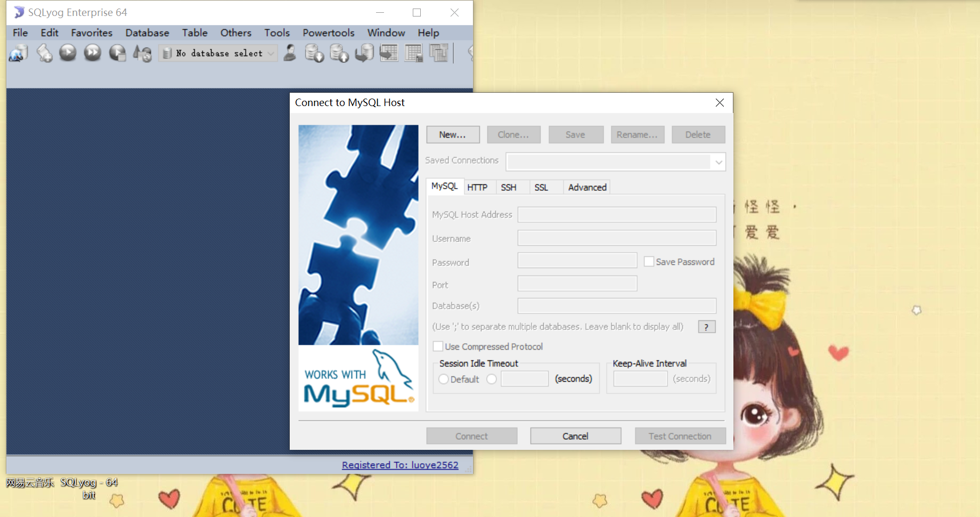Viewport: 980px width, 517px height.
Task: Click the Works With MySQL puzzle image
Action: 358,268
